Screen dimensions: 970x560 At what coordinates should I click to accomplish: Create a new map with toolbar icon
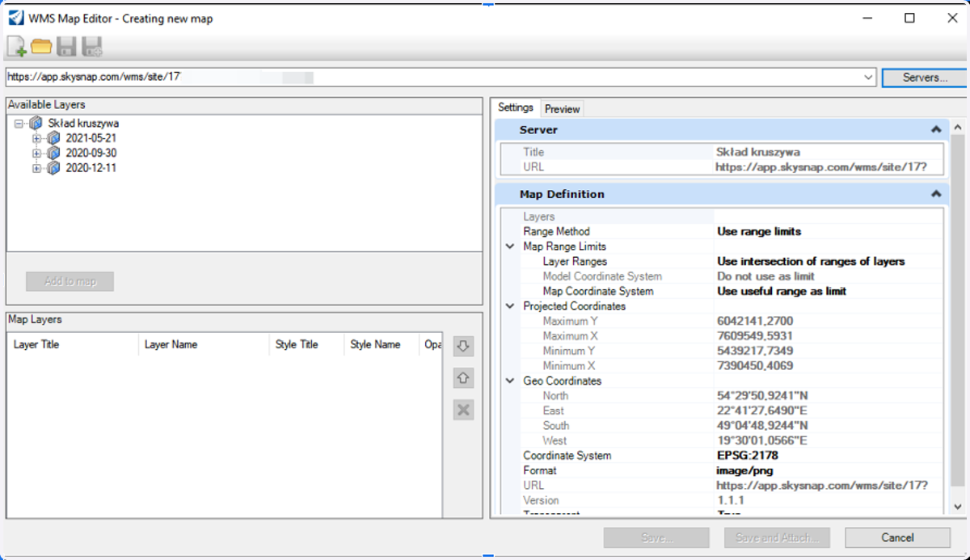pos(16,47)
